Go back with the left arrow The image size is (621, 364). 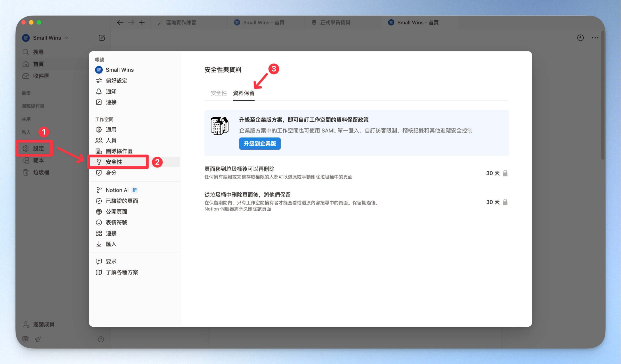click(x=120, y=22)
